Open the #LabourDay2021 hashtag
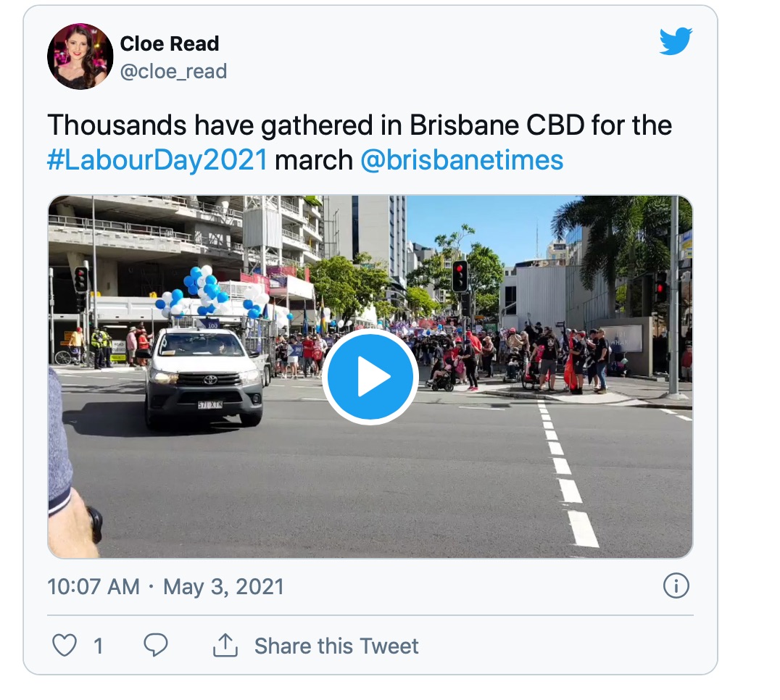This screenshot has width=780, height=700. tap(158, 160)
